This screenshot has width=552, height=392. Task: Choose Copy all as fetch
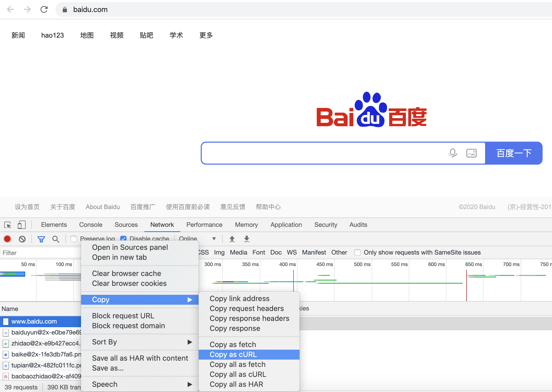tap(249, 365)
